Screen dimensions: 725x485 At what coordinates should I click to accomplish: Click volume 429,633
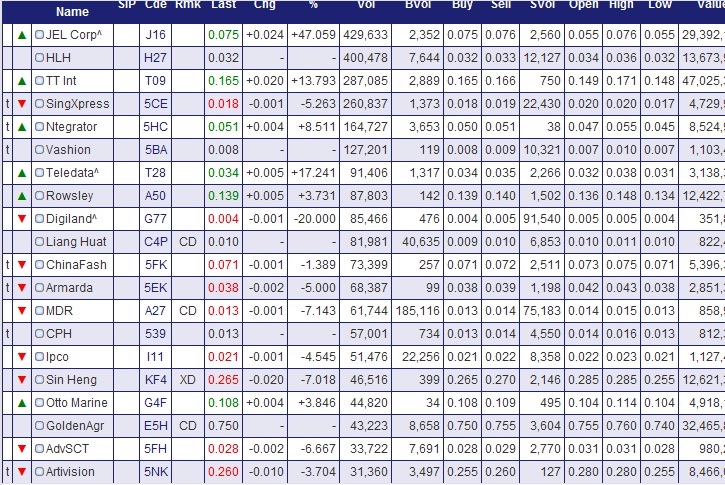point(365,35)
